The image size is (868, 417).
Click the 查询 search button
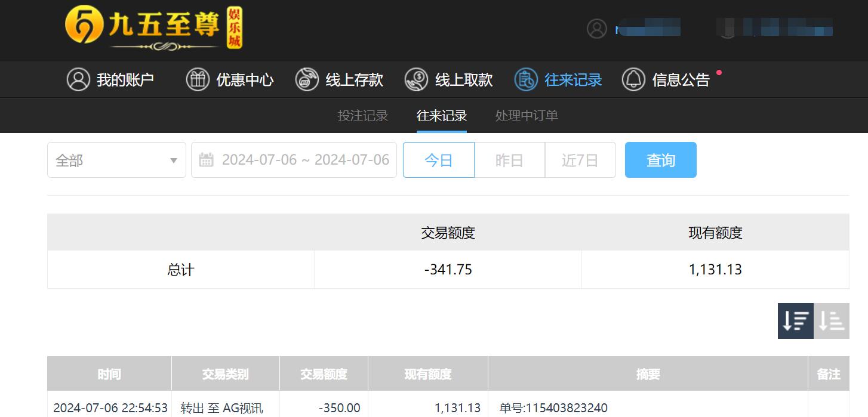660,160
